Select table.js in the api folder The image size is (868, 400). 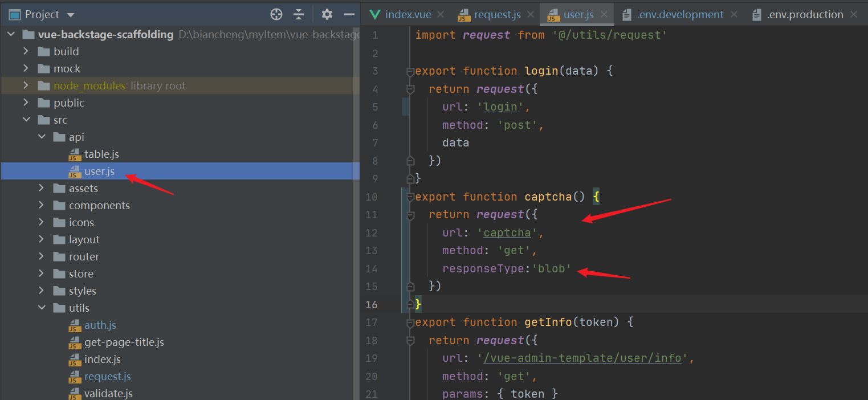(101, 154)
